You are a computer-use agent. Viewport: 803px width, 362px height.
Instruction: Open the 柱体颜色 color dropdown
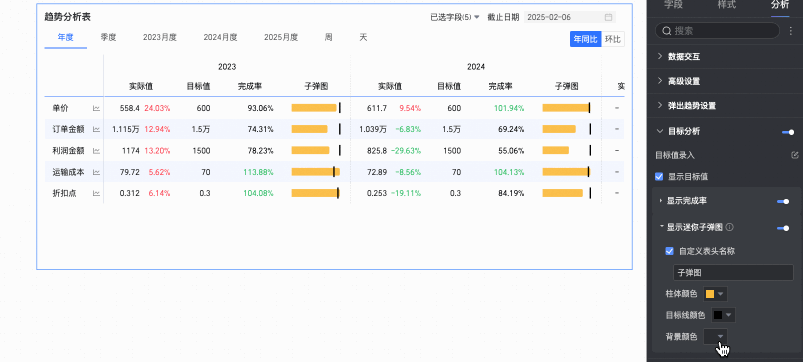[715, 294]
